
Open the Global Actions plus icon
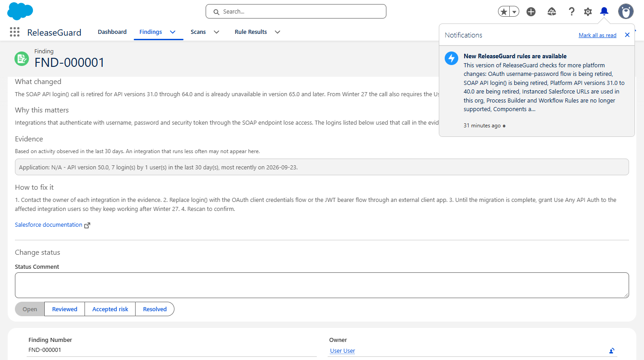point(531,12)
